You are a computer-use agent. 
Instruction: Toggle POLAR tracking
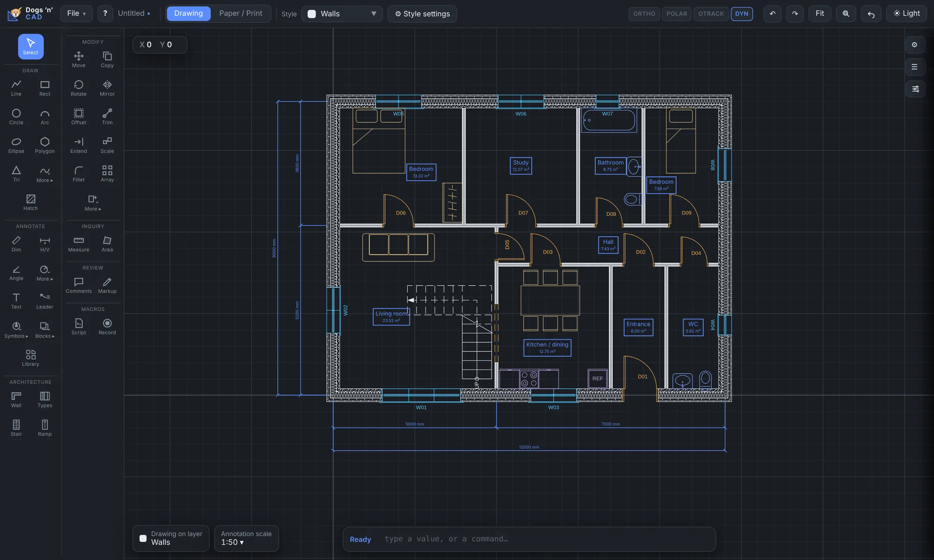(677, 14)
